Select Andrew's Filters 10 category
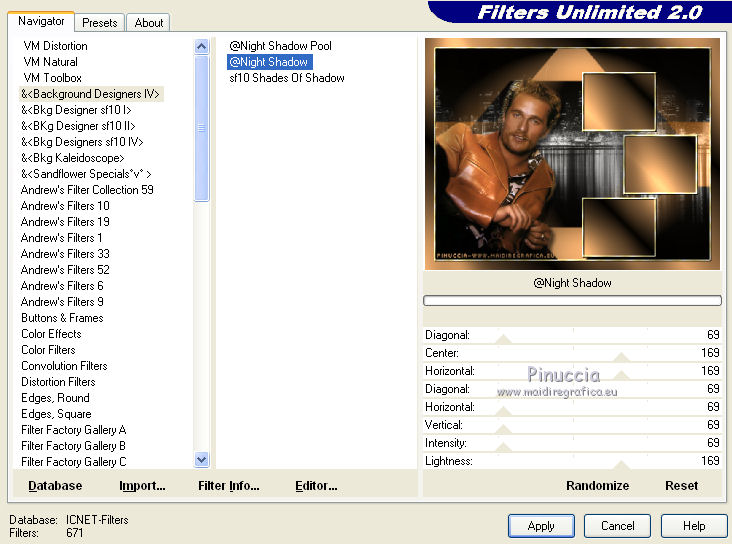Image resolution: width=732 pixels, height=544 pixels. coord(65,205)
